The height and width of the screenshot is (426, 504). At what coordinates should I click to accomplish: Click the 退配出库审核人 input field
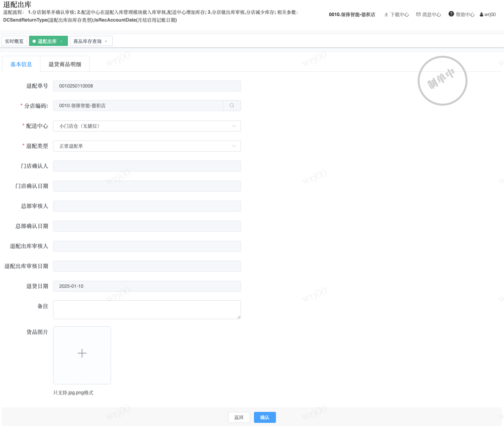147,246
